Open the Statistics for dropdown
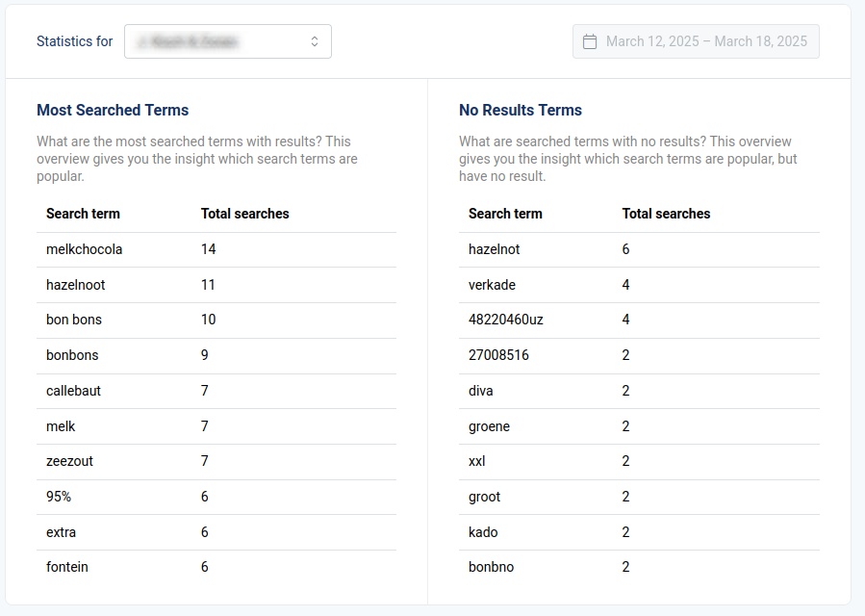The width and height of the screenshot is (865, 616). (227, 41)
